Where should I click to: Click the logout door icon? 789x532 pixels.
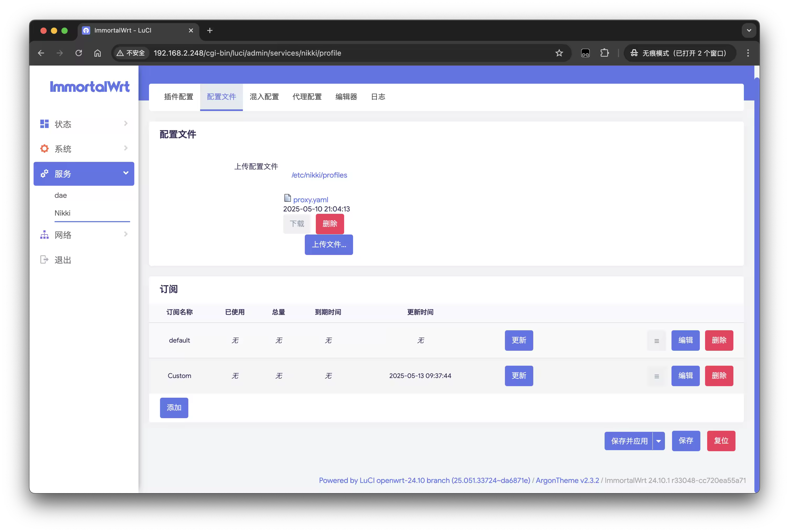(44, 259)
